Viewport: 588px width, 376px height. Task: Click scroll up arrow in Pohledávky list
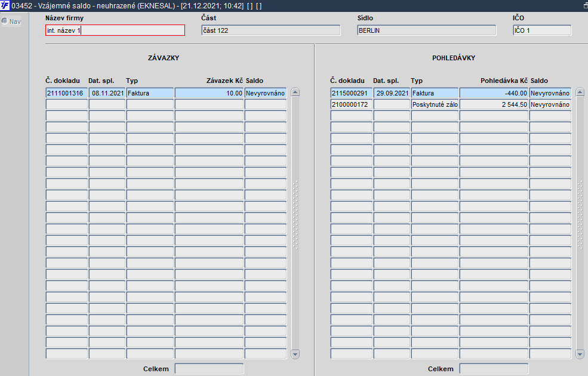pyautogui.click(x=580, y=92)
